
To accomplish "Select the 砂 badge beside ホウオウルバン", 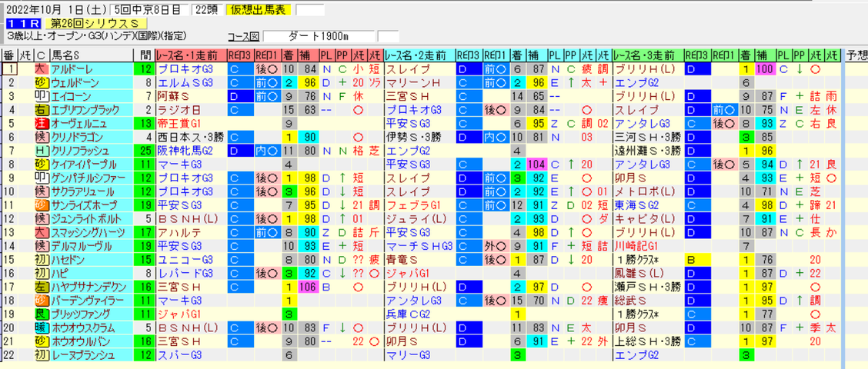I will pyautogui.click(x=41, y=341).
